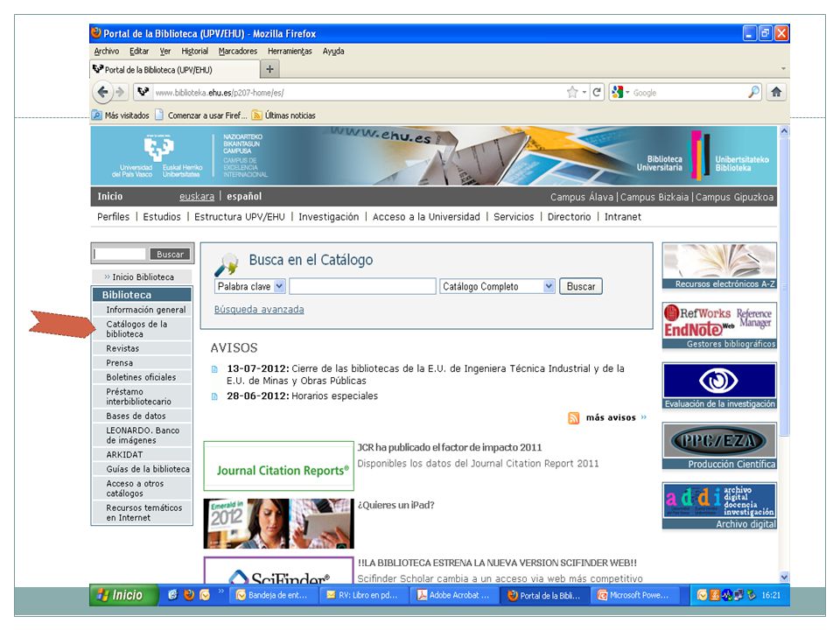Open the Ayuda menu
840x630 pixels.
(x=333, y=51)
